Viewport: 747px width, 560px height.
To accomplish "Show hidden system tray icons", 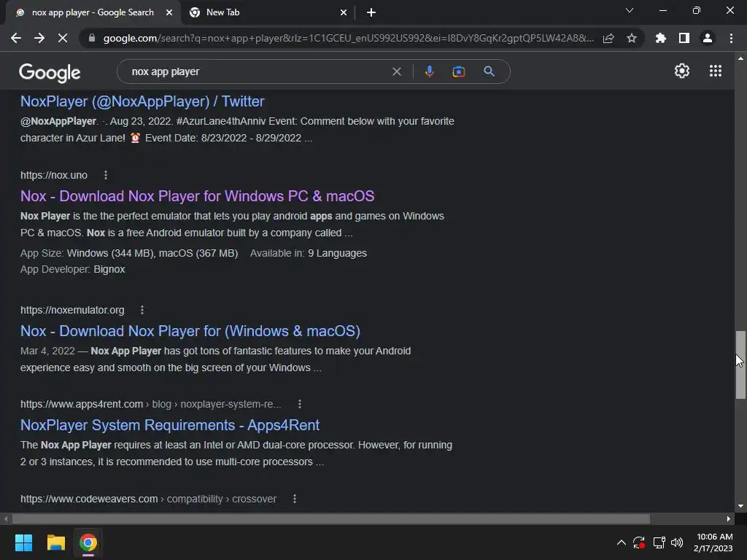I will click(x=622, y=542).
